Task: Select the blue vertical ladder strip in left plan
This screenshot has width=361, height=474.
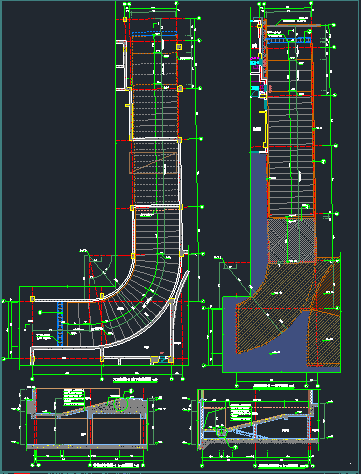Action: coord(60,323)
